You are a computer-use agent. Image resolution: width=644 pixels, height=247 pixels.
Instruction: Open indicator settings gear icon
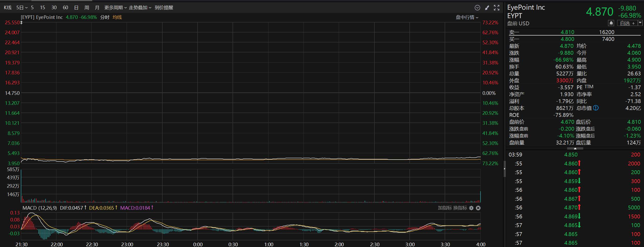[471, 208]
